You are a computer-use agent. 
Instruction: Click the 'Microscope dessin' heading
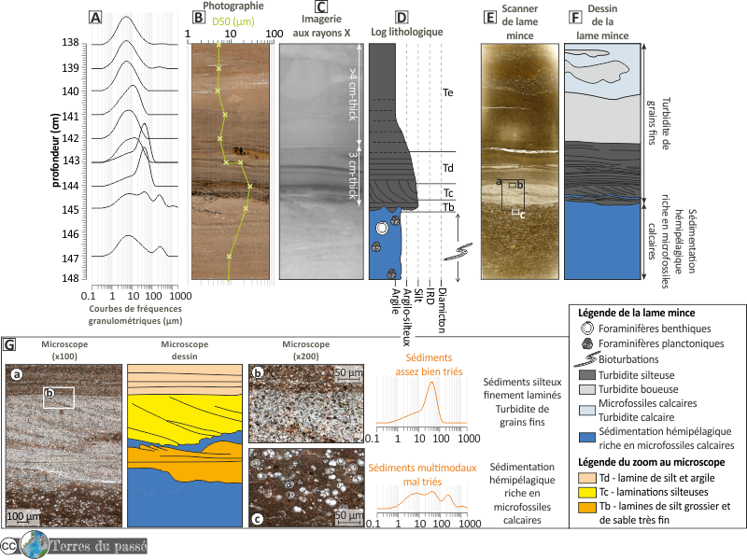point(184,350)
